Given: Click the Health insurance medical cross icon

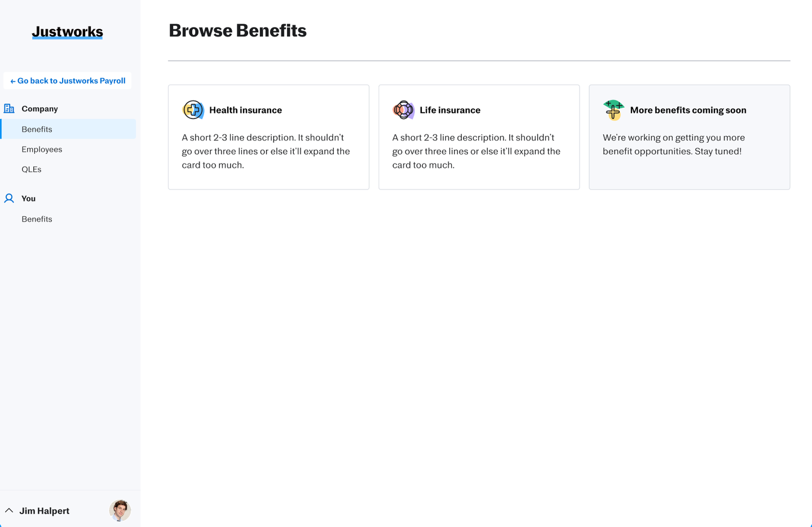Looking at the screenshot, I should 193,110.
